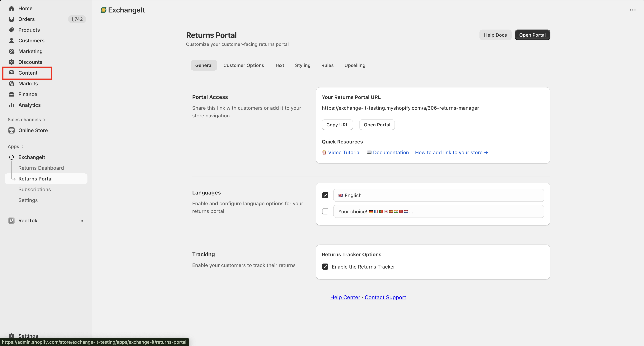
Task: Click the Analytics bar chart icon
Action: click(x=12, y=105)
